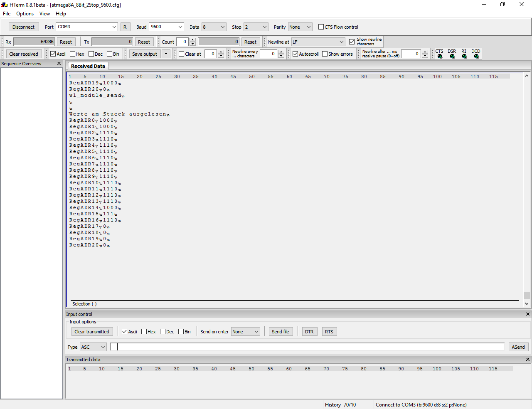Open the Help menu
Screen dimensions: 532x409
coord(61,14)
